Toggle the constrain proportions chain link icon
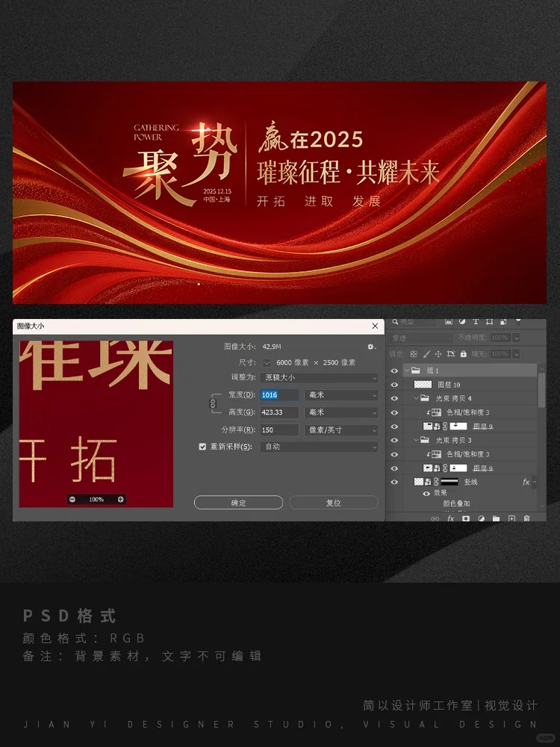This screenshot has width=560, height=747. [213, 403]
